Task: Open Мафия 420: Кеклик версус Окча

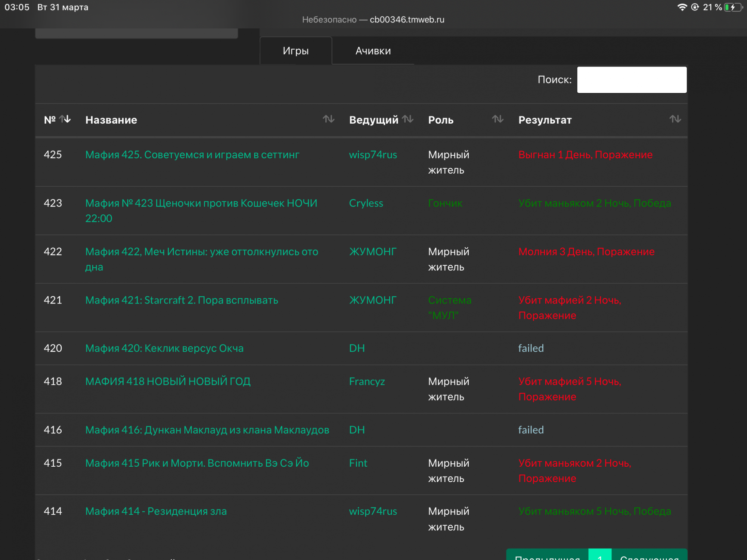Action: point(164,348)
